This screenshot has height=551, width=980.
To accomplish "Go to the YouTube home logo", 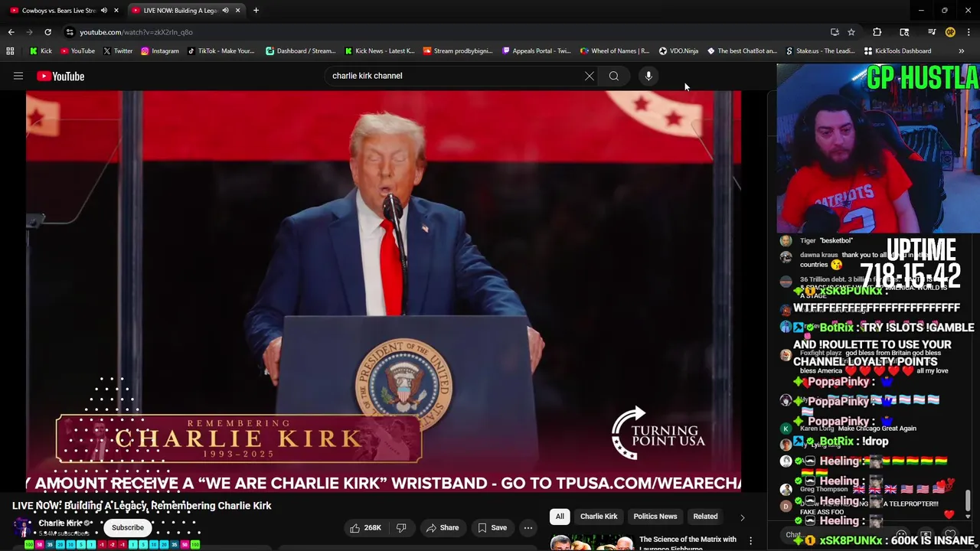I will (60, 76).
